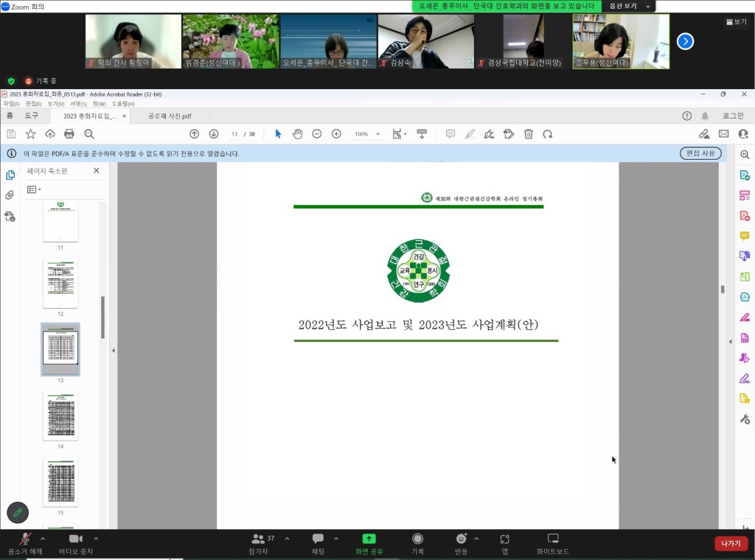755x560 pixels.
Task: Open the Zoom whiteboard
Action: coord(553,544)
